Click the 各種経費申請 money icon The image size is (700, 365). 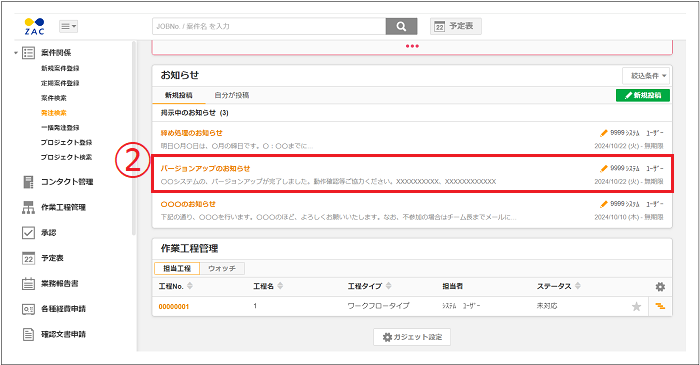point(28,309)
